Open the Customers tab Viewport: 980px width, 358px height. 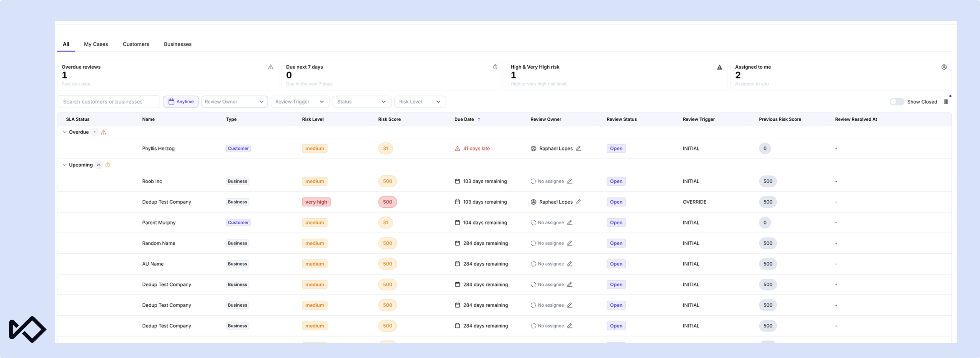(136, 44)
